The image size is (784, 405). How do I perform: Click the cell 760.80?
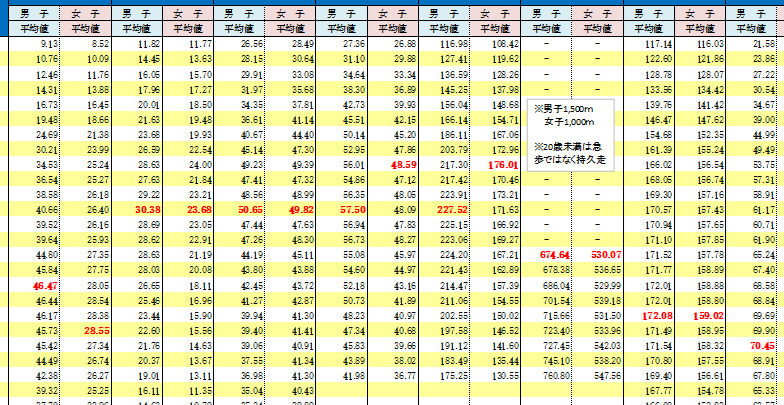pos(556,375)
